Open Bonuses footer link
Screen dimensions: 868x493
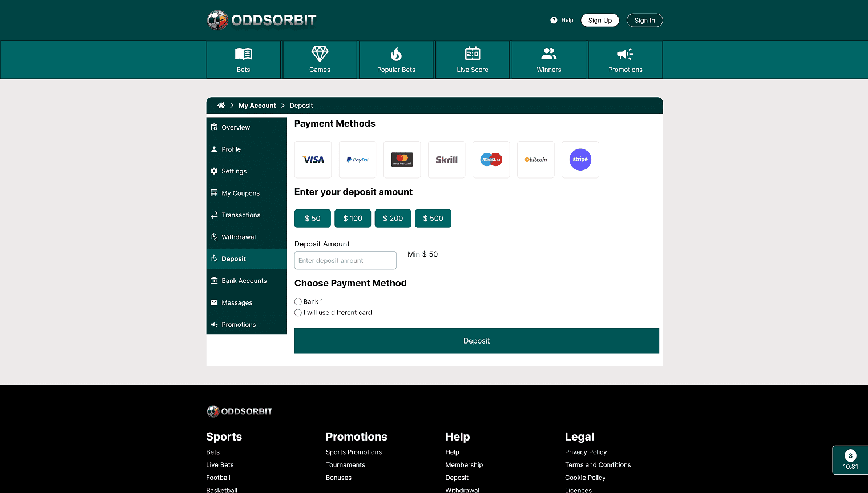[338, 478]
